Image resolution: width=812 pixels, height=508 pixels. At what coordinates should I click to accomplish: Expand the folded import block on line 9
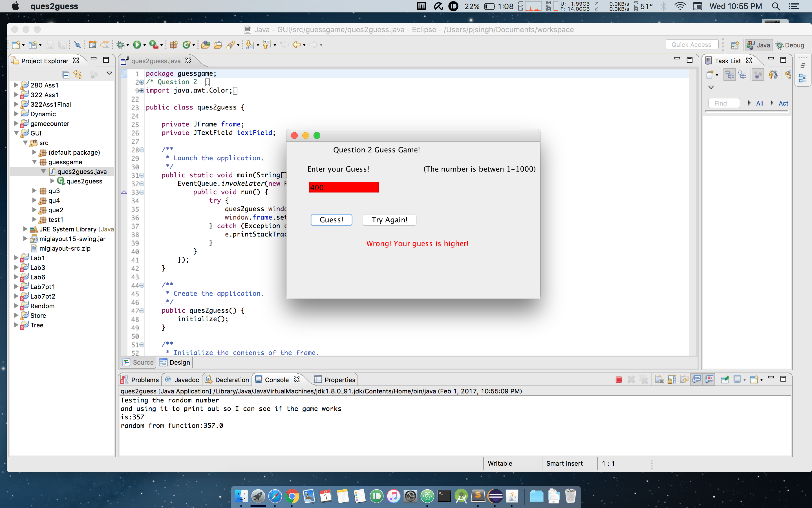(x=142, y=90)
